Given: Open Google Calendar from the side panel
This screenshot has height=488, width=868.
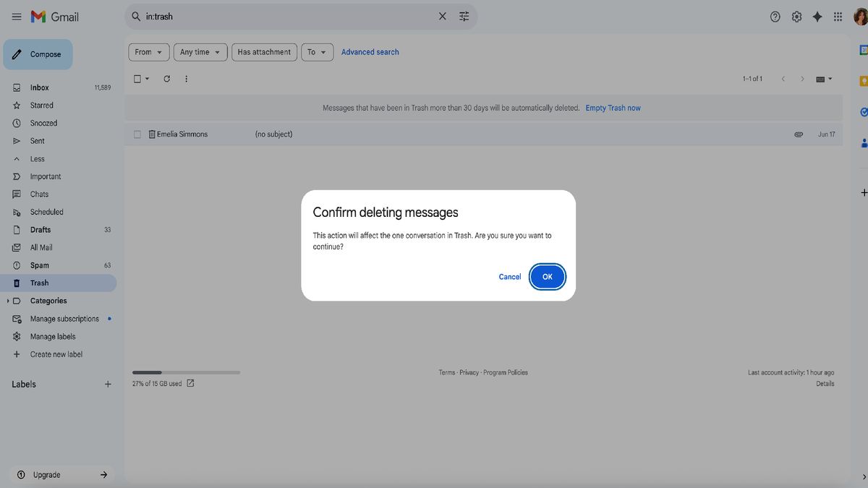Looking at the screenshot, I should click(x=862, y=50).
